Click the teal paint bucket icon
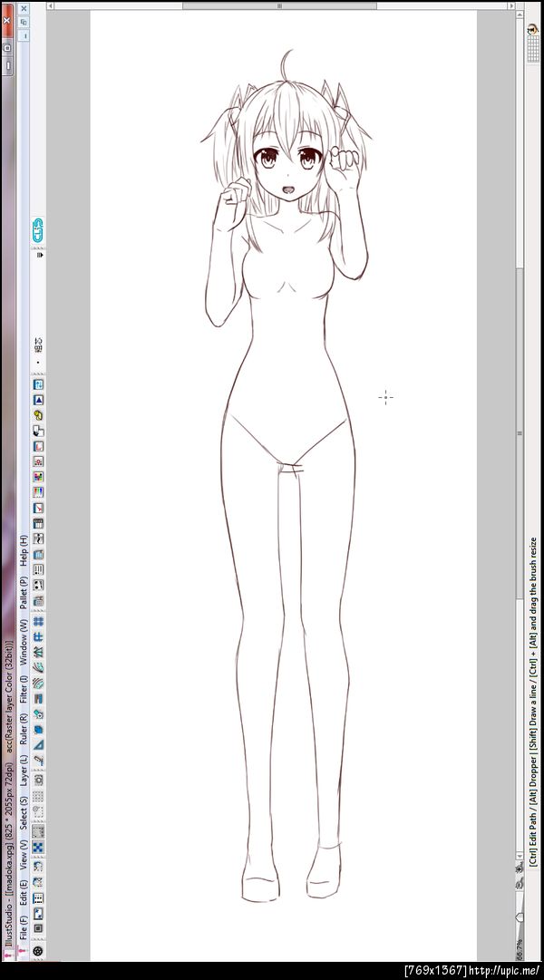The width and height of the screenshot is (544, 980). click(38, 713)
